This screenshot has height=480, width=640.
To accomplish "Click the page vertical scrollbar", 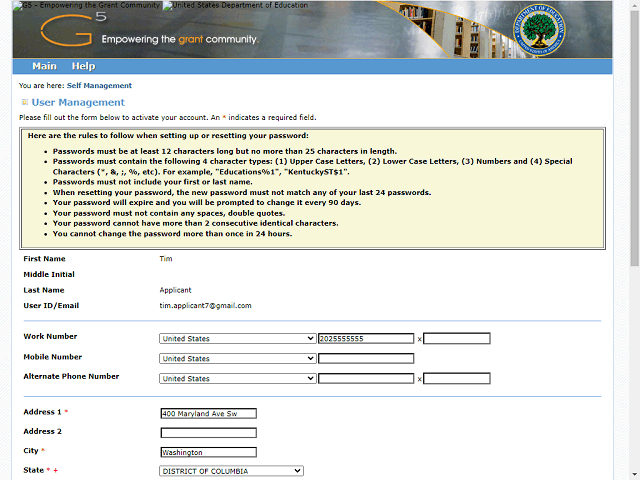I will click(633, 150).
